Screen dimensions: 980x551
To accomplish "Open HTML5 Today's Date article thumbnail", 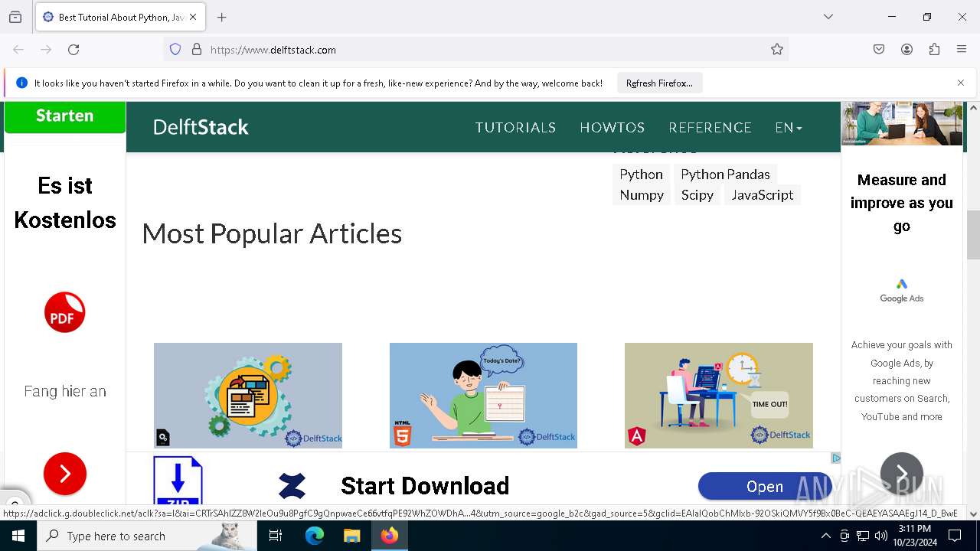I will 483,396.
